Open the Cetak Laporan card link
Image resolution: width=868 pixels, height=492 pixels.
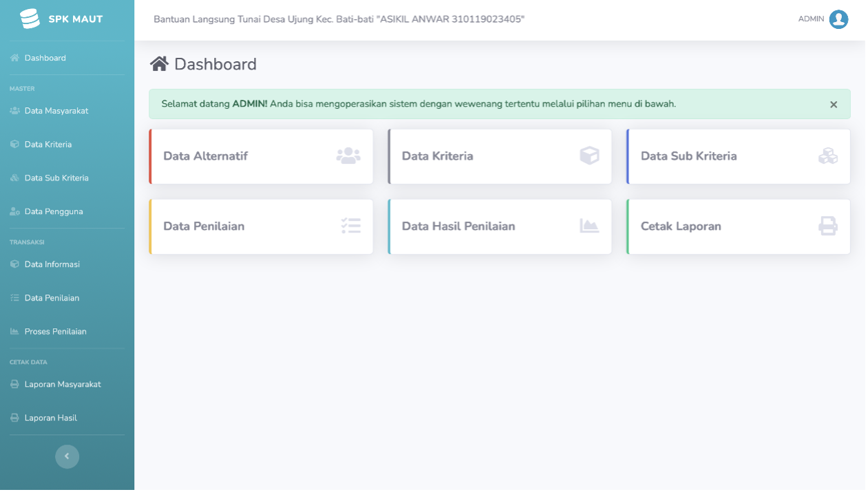point(739,226)
